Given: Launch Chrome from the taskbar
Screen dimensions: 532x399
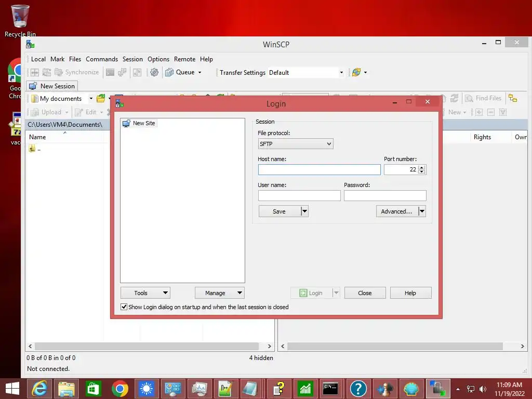Looking at the screenshot, I should pos(120,389).
